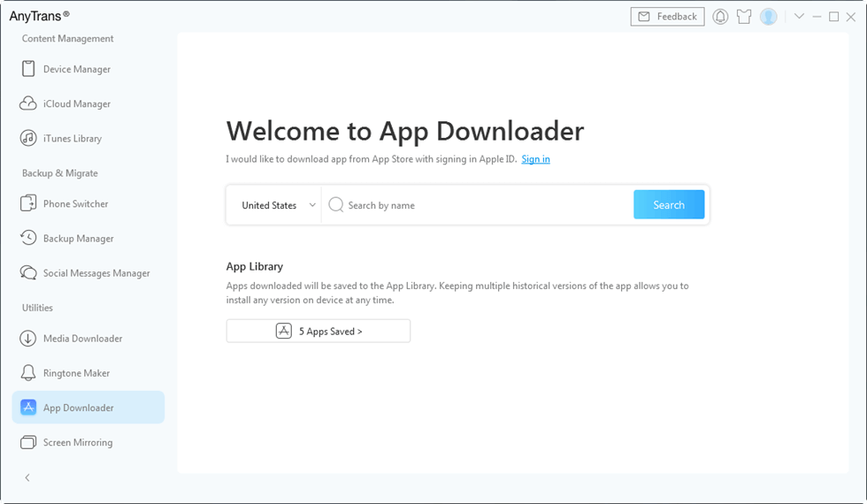
Task: Close the AnyTrans window
Action: pos(851,17)
